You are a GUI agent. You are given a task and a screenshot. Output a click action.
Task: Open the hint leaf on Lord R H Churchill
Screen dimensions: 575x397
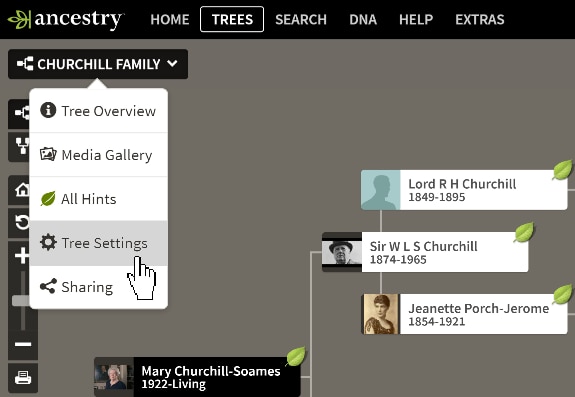(x=563, y=170)
